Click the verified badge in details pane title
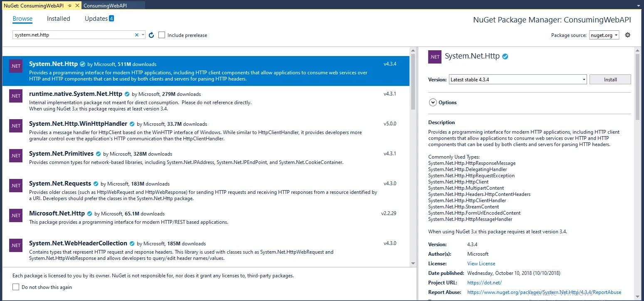Image resolution: width=644 pixels, height=301 pixels. pyautogui.click(x=505, y=56)
